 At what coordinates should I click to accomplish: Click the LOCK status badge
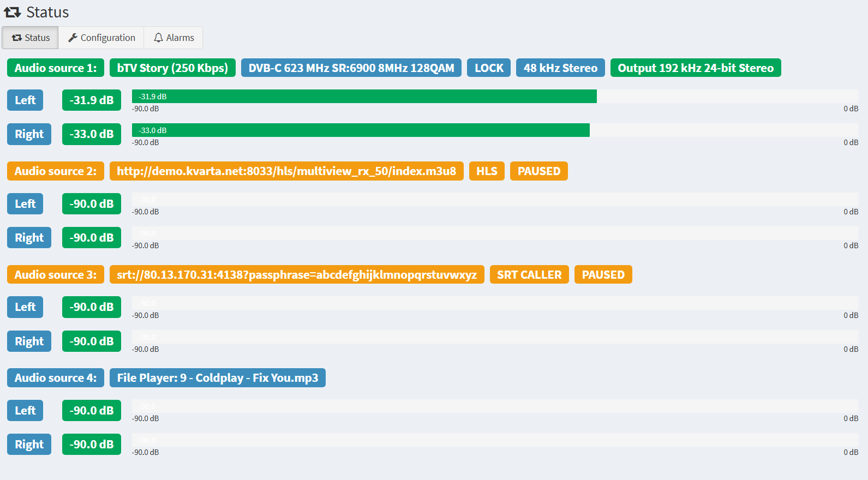coord(489,68)
